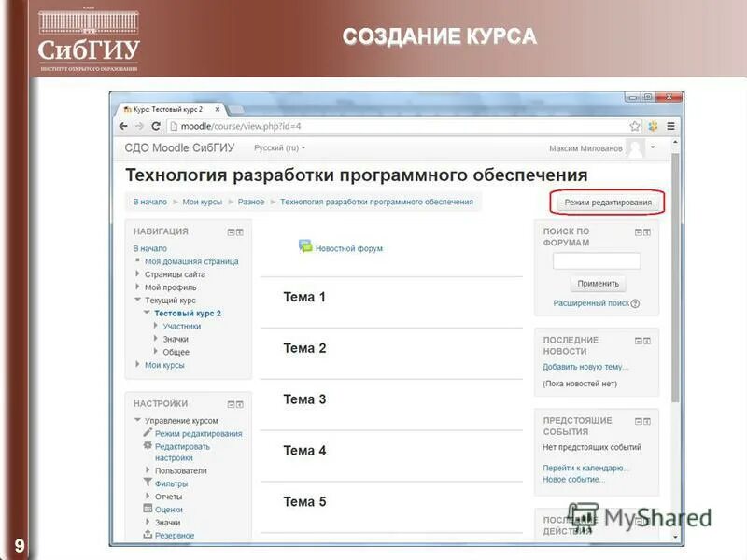Click Новое событие link
The image size is (747, 560).
tap(573, 480)
